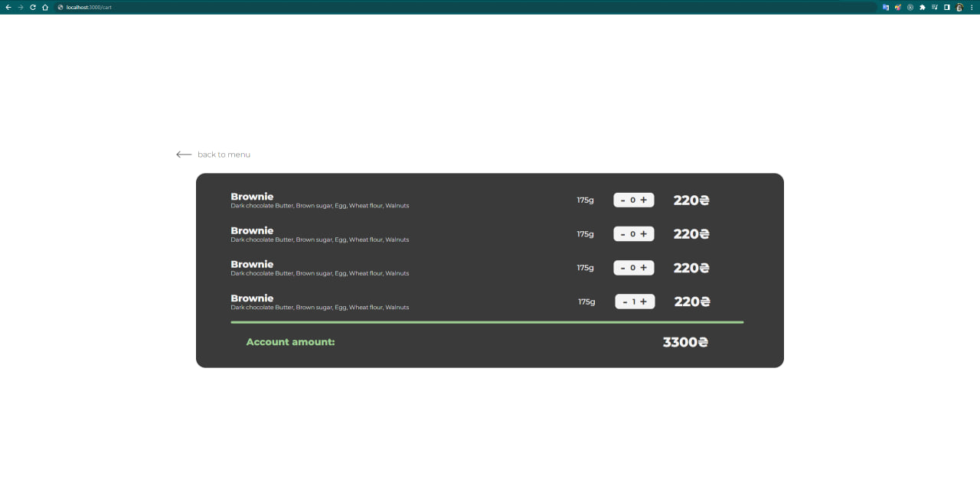The width and height of the screenshot is (980, 489).
Task: Click plus on the second Brownie row
Action: click(x=644, y=234)
